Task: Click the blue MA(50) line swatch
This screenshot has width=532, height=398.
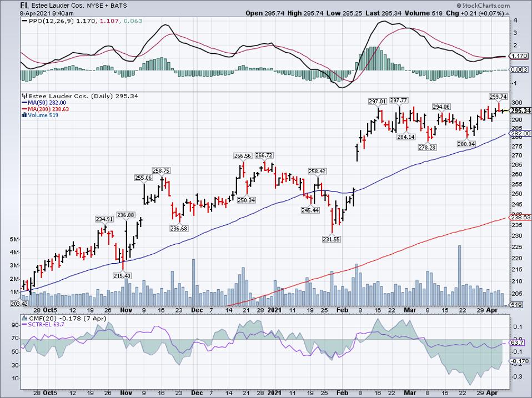Action: 24,103
